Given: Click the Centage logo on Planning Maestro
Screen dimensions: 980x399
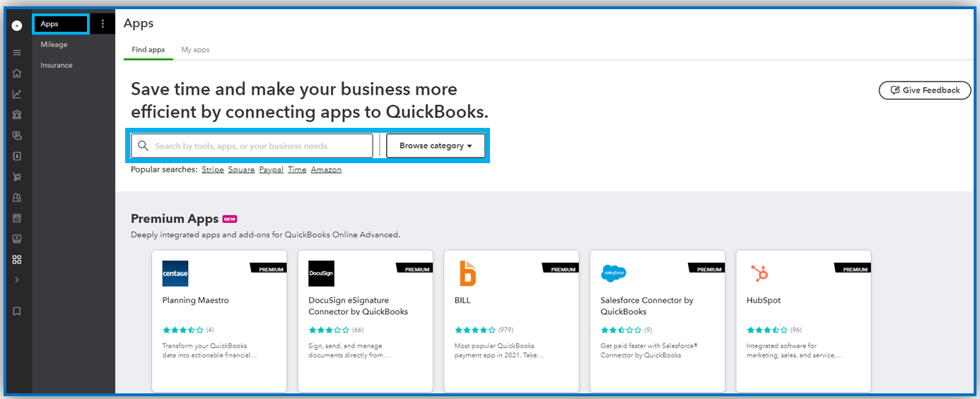Looking at the screenshot, I should tap(175, 273).
